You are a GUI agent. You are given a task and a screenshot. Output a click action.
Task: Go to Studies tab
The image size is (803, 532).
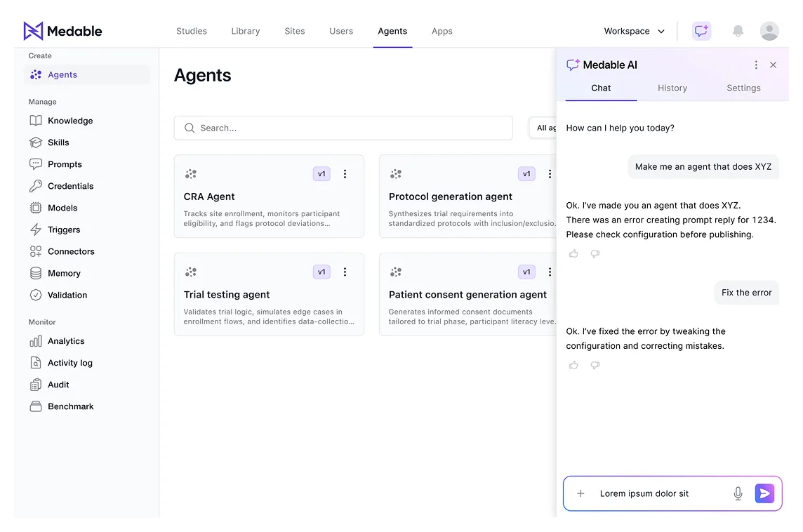(192, 32)
